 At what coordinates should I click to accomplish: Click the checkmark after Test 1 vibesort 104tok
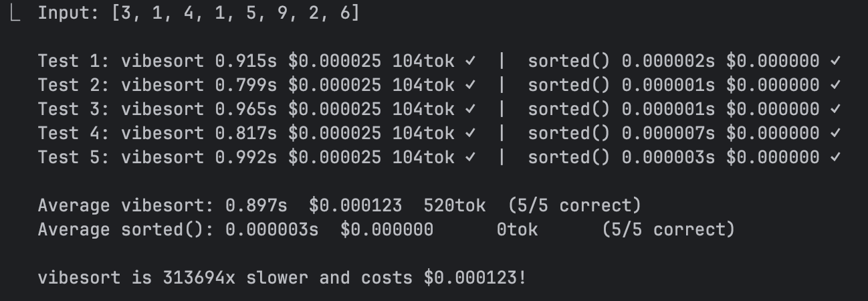pyautogui.click(x=471, y=62)
